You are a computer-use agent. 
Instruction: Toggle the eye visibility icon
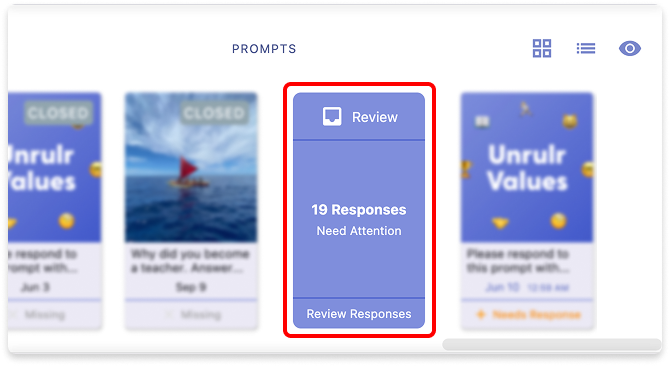(630, 48)
